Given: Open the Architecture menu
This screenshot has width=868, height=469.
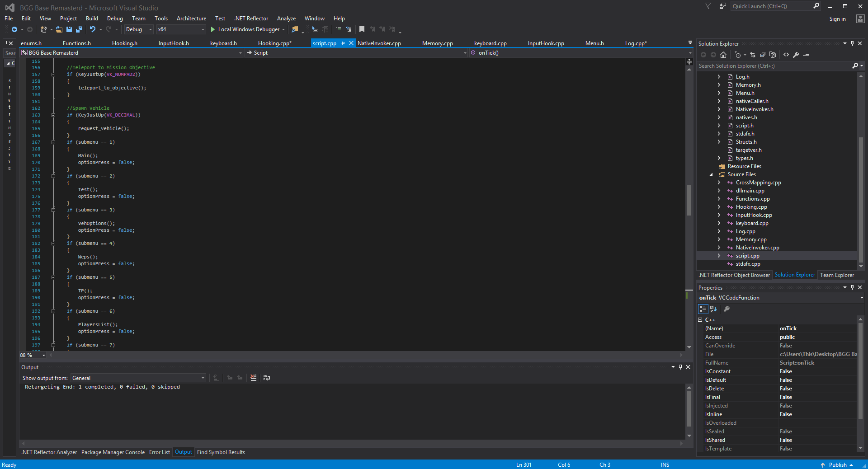Looking at the screenshot, I should (191, 19).
